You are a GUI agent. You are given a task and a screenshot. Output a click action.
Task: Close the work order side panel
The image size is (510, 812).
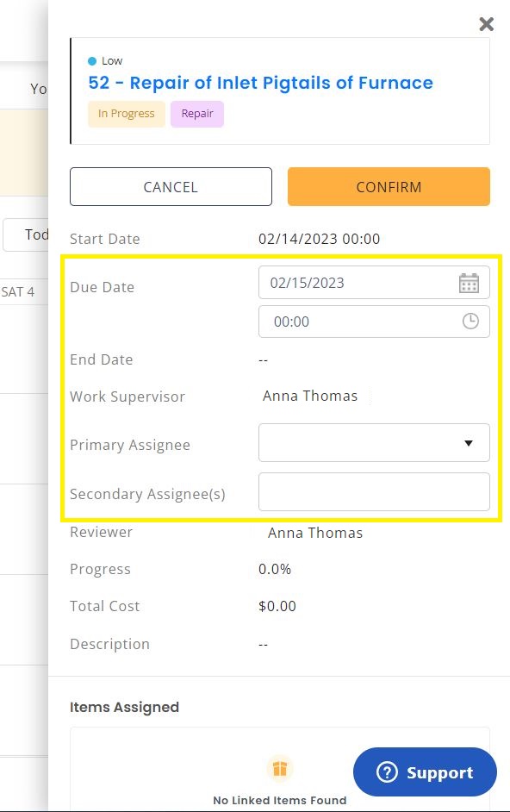(x=486, y=24)
